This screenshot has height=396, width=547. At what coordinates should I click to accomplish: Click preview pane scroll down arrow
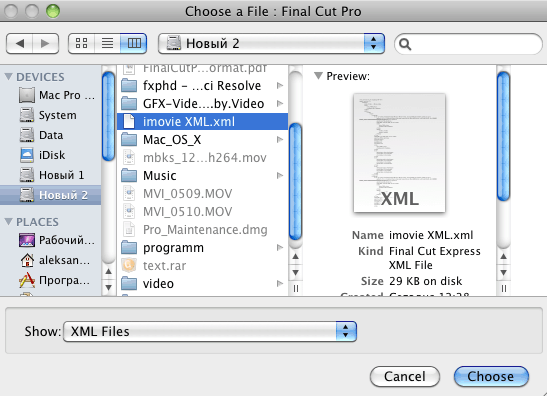[503, 272]
